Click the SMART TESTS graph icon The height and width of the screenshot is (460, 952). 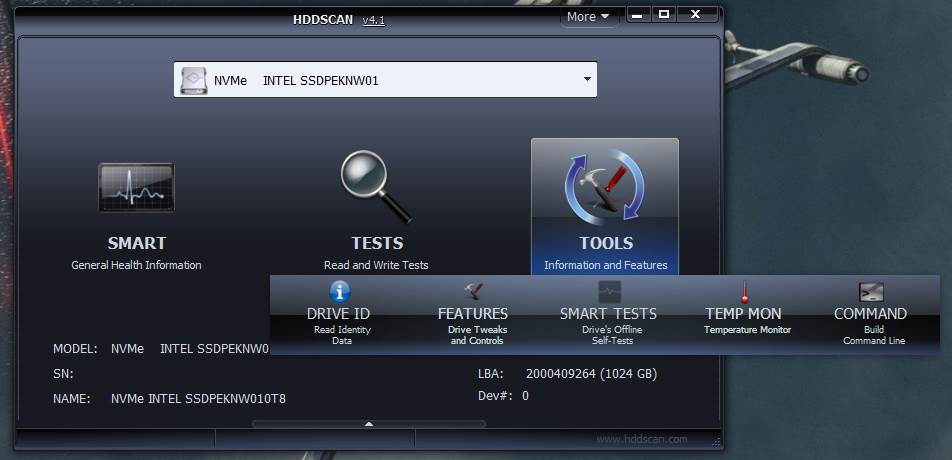(610, 291)
